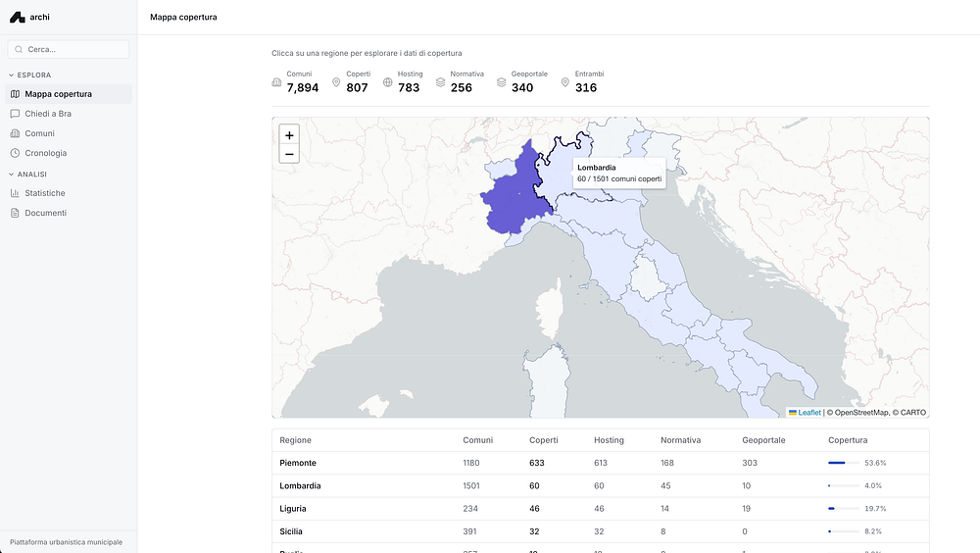The width and height of the screenshot is (980, 553).
Task: Click the file icon beside Documenti
Action: pos(15,213)
